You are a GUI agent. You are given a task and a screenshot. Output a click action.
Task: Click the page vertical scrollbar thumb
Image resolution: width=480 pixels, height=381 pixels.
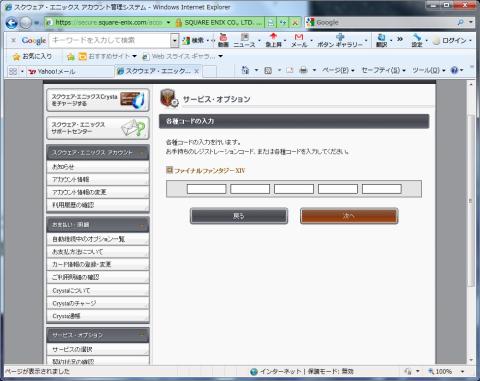pos(471,201)
